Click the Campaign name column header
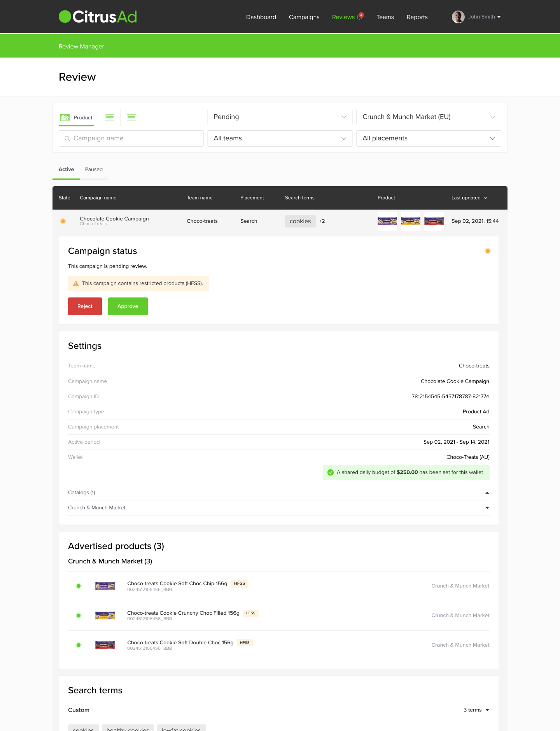The height and width of the screenshot is (731, 560). pyautogui.click(x=98, y=198)
